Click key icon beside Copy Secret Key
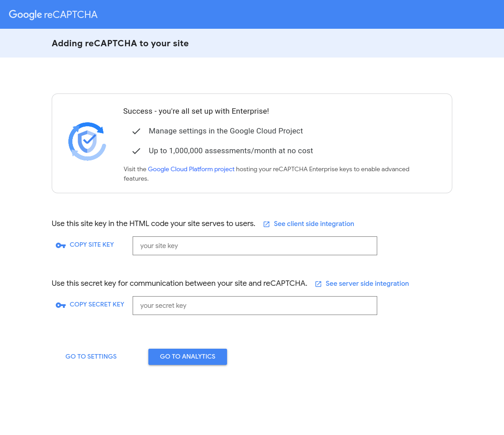Image resolution: width=504 pixels, height=435 pixels. coord(60,305)
